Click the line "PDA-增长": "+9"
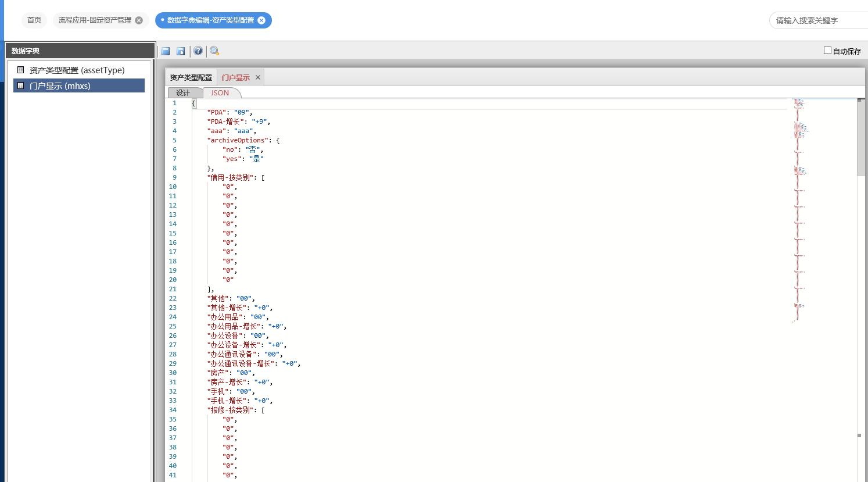 239,122
